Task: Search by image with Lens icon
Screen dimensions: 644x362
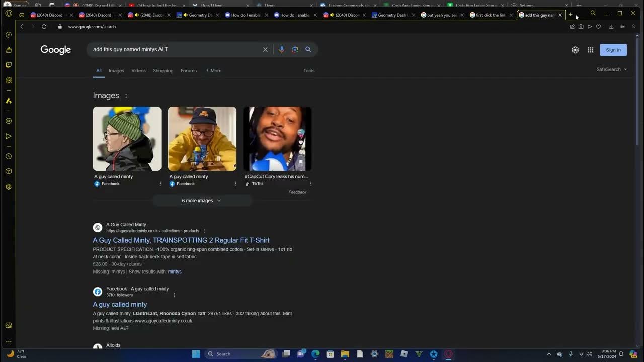Action: [295, 49]
